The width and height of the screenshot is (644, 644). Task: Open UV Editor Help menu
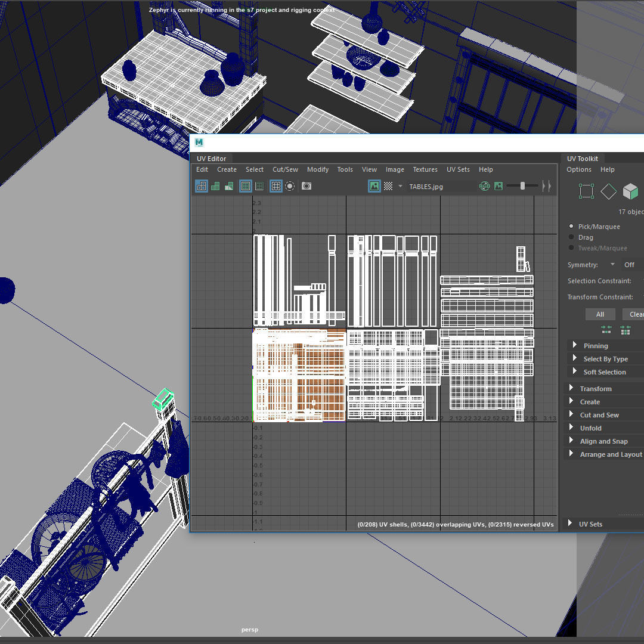(x=486, y=169)
